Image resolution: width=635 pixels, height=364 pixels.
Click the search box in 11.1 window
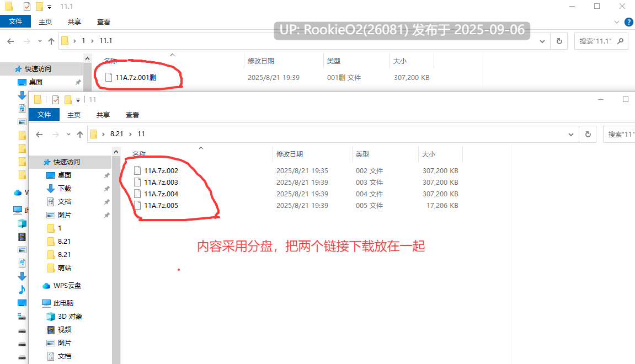point(601,41)
